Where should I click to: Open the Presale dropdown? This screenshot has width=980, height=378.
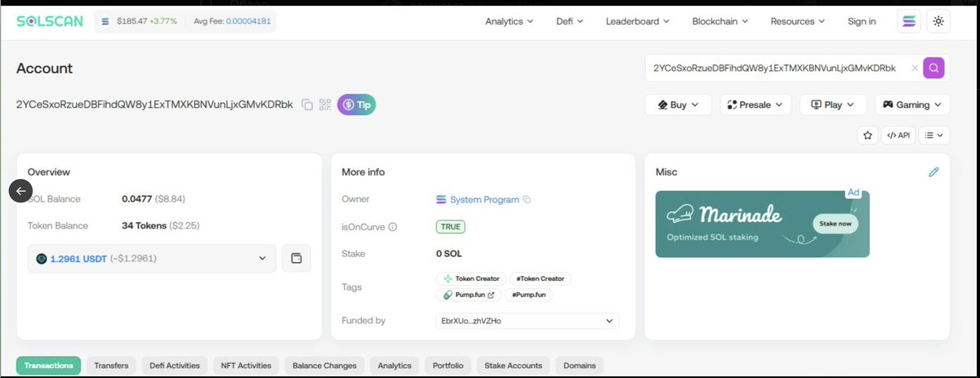[x=755, y=105]
